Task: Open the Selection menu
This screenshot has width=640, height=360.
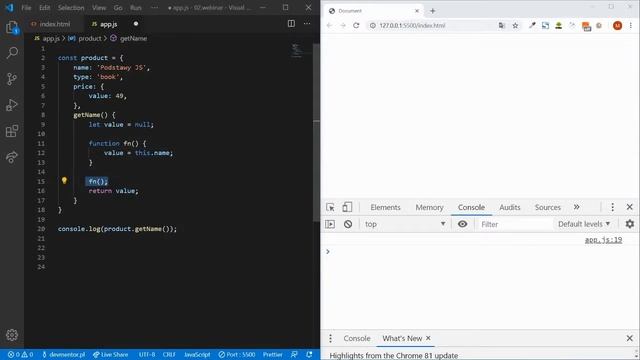Action: click(x=71, y=8)
